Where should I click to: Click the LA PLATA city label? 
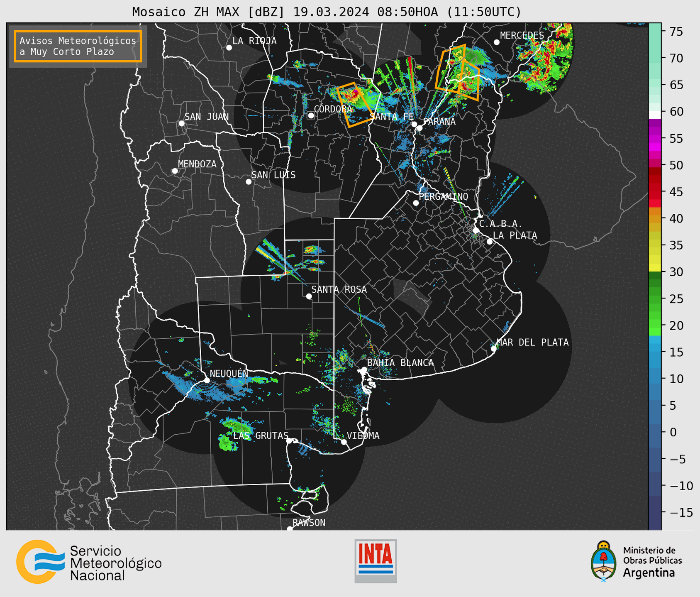click(515, 235)
